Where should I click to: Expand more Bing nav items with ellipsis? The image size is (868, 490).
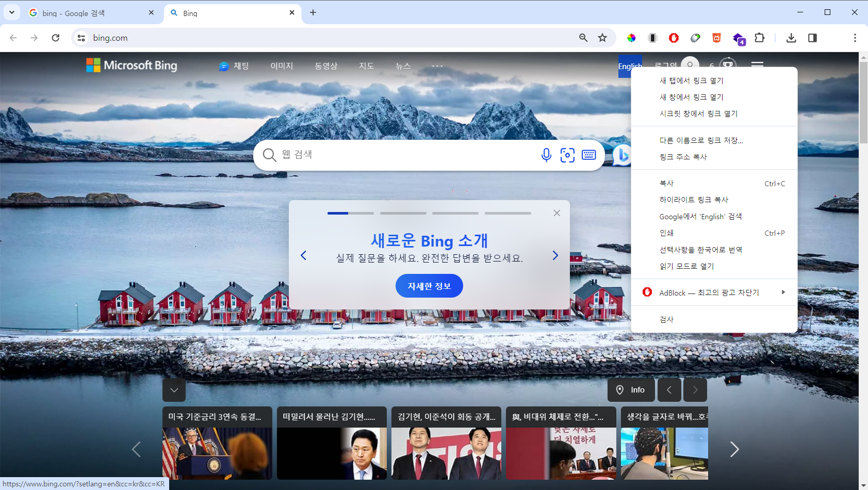coord(437,66)
